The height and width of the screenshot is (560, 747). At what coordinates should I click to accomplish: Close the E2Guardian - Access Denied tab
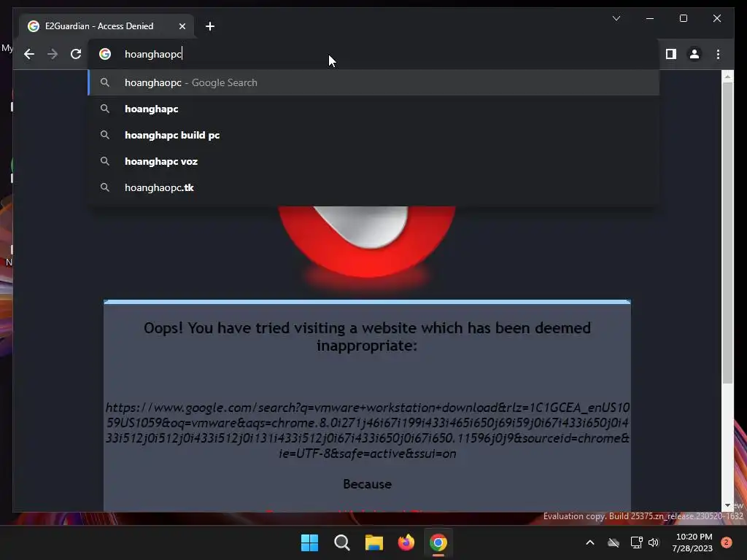pos(182,27)
